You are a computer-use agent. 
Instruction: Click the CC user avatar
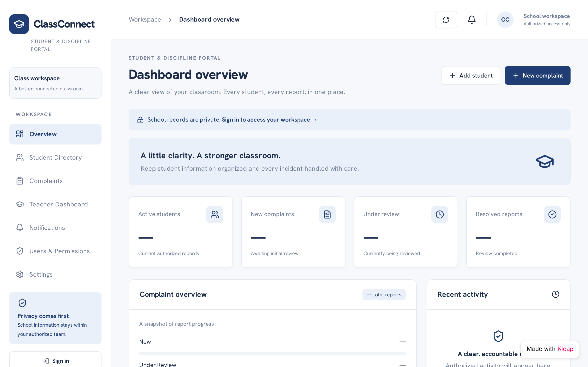505,20
